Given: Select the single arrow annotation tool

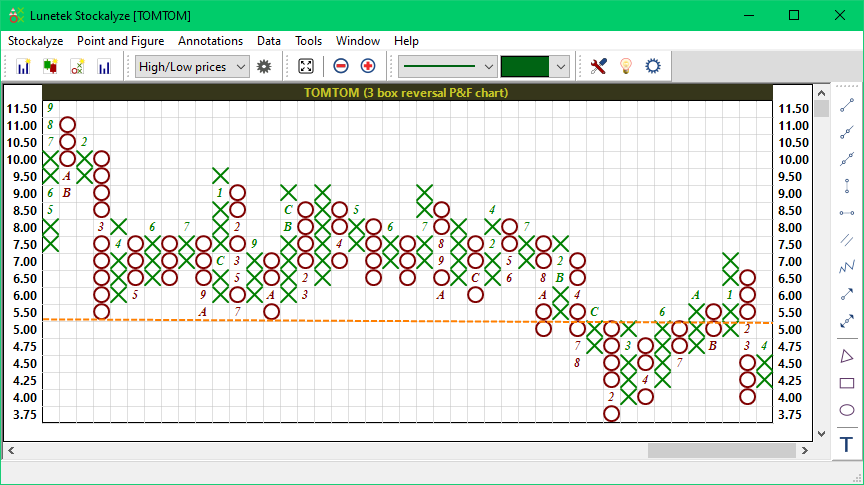Looking at the screenshot, I should [x=847, y=295].
